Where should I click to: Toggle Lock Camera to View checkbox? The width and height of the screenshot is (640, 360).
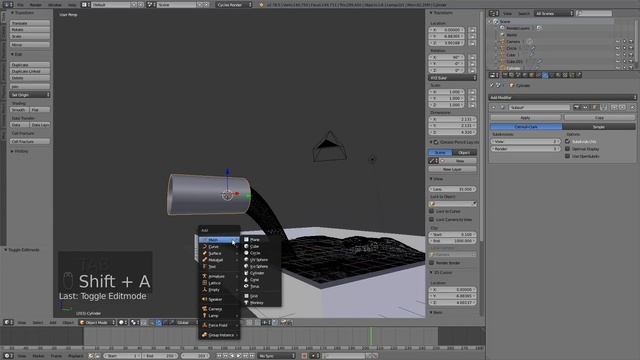431,220
